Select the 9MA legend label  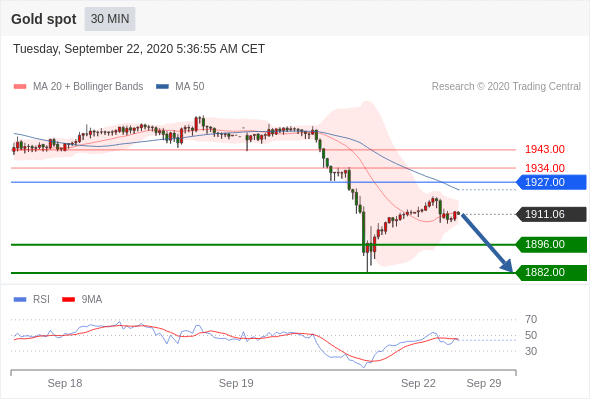pos(92,300)
